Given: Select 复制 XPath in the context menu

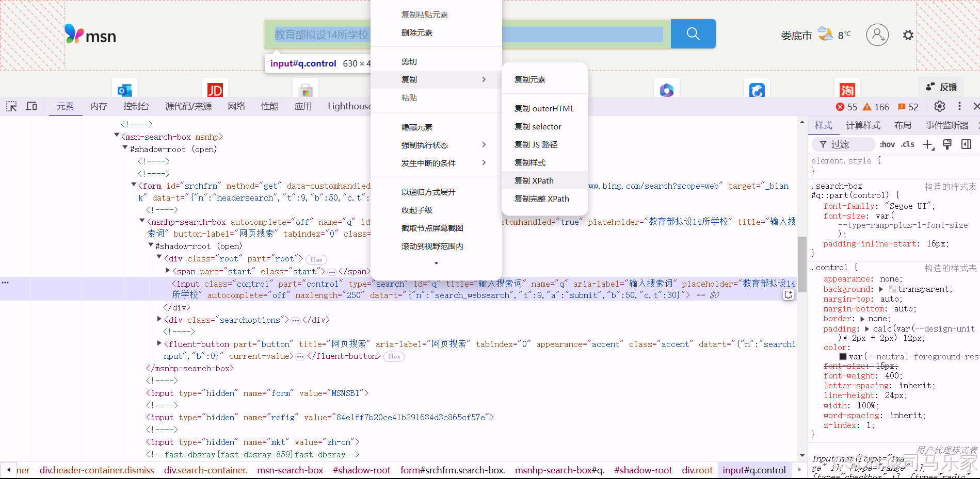Looking at the screenshot, I should pos(534,180).
